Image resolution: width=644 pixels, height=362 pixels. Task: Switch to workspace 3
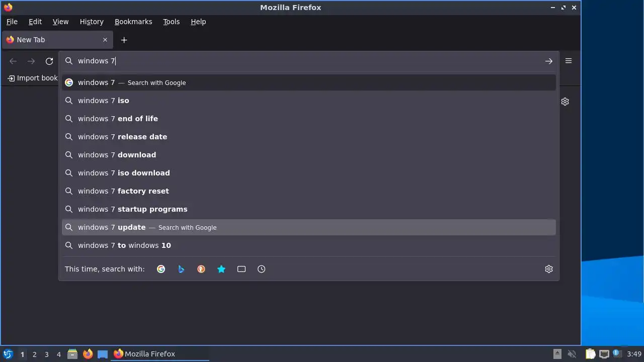[46, 354]
